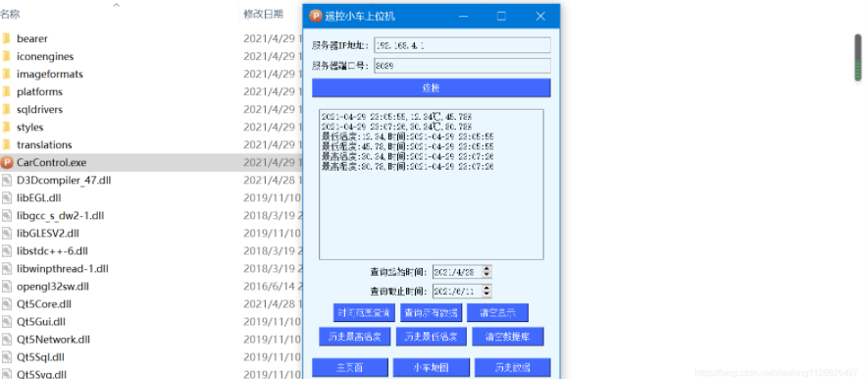
Task: Decrease the 查询起始时间 date with down arrow
Action: coord(486,274)
